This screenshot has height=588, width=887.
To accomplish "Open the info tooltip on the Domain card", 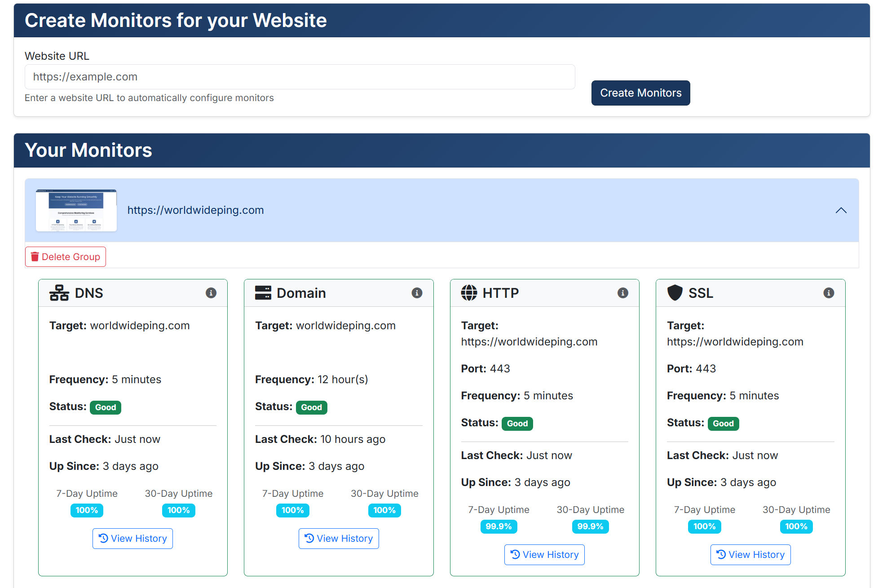I will (417, 292).
